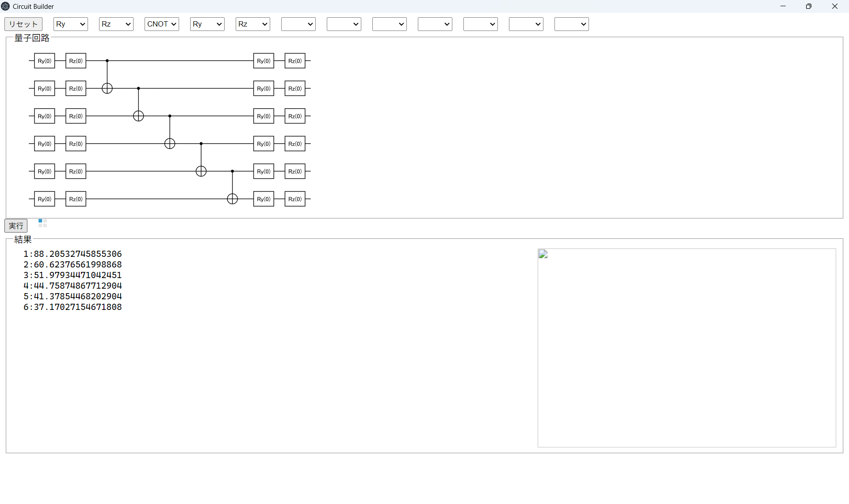Click last Ry(0) gate on fifth qubit
This screenshot has height=504, width=849.
(264, 172)
